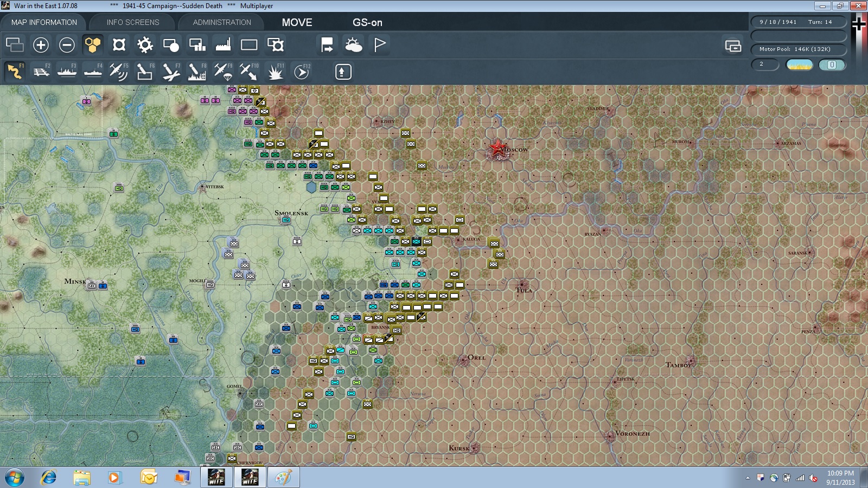Viewport: 868px width, 488px height.
Task: Click the Tula city label
Action: tap(524, 290)
